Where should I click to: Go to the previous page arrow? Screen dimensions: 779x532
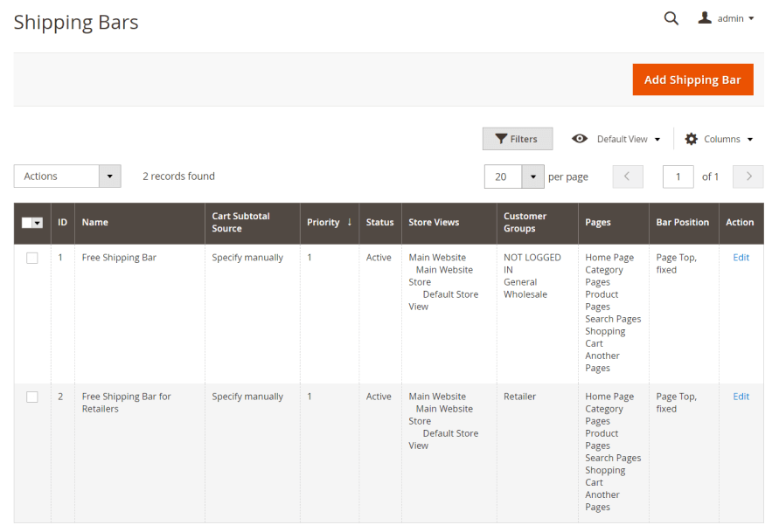pyautogui.click(x=628, y=176)
